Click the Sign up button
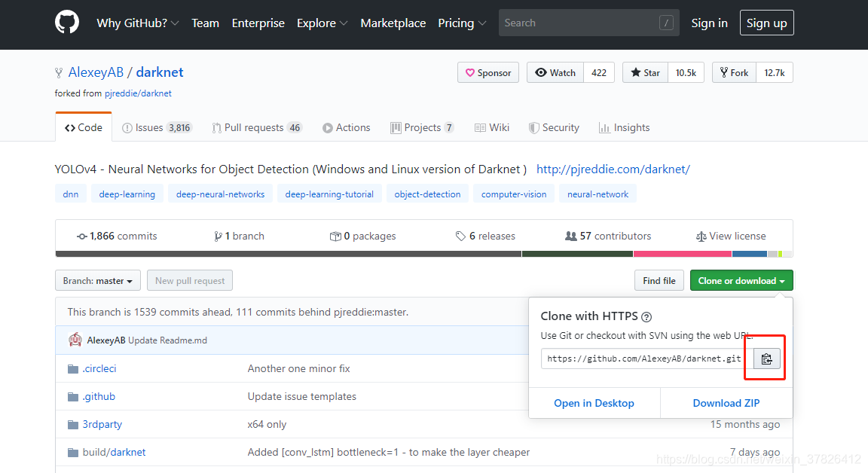Screen dimensions: 868x473 (767, 23)
